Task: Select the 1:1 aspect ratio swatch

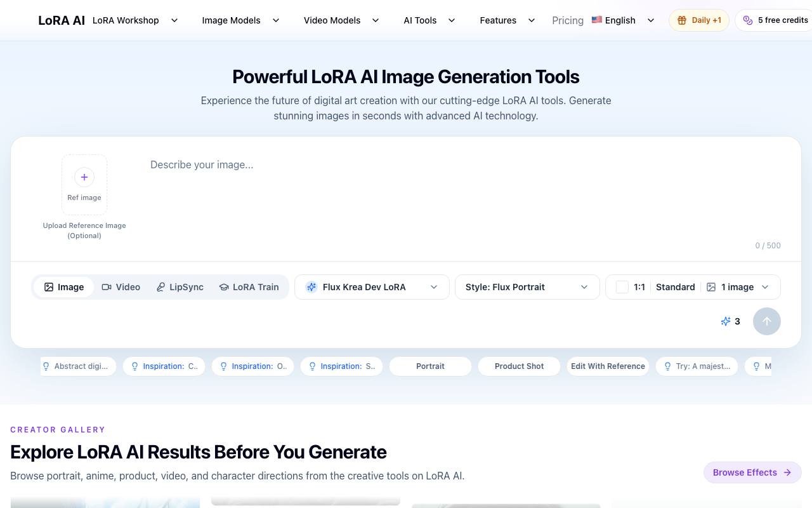Action: pos(622,287)
